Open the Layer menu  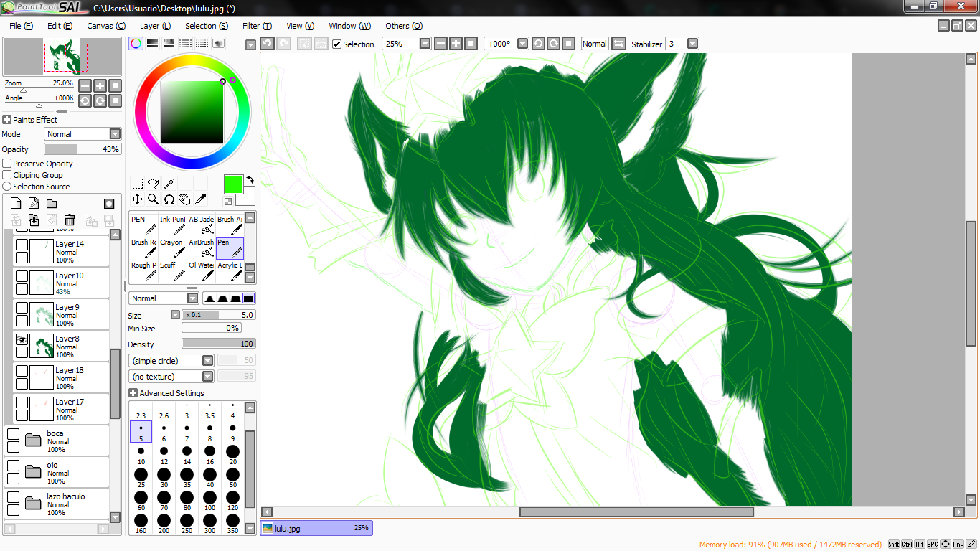155,26
